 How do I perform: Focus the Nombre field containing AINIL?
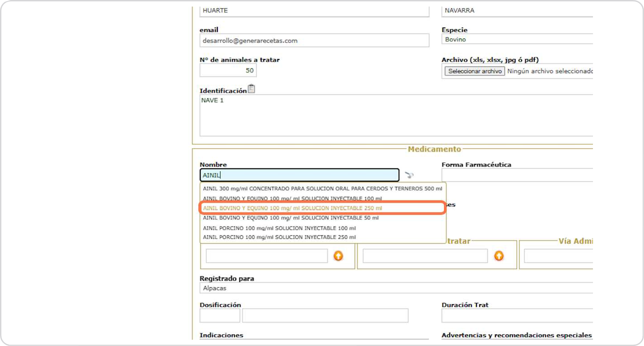(x=299, y=175)
